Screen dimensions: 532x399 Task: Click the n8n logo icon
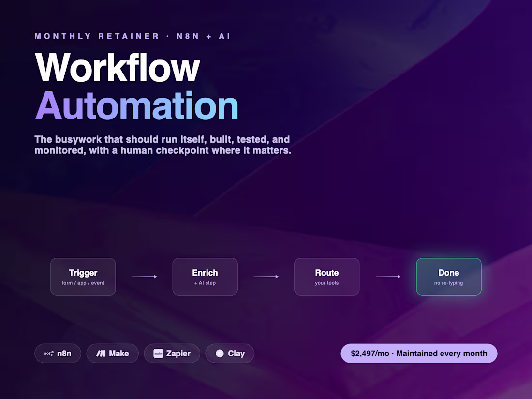coord(48,354)
